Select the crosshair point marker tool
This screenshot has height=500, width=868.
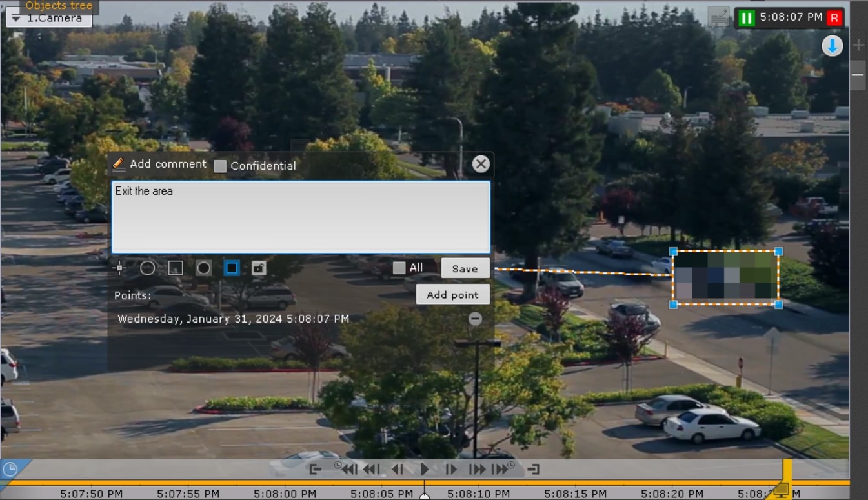(x=119, y=268)
